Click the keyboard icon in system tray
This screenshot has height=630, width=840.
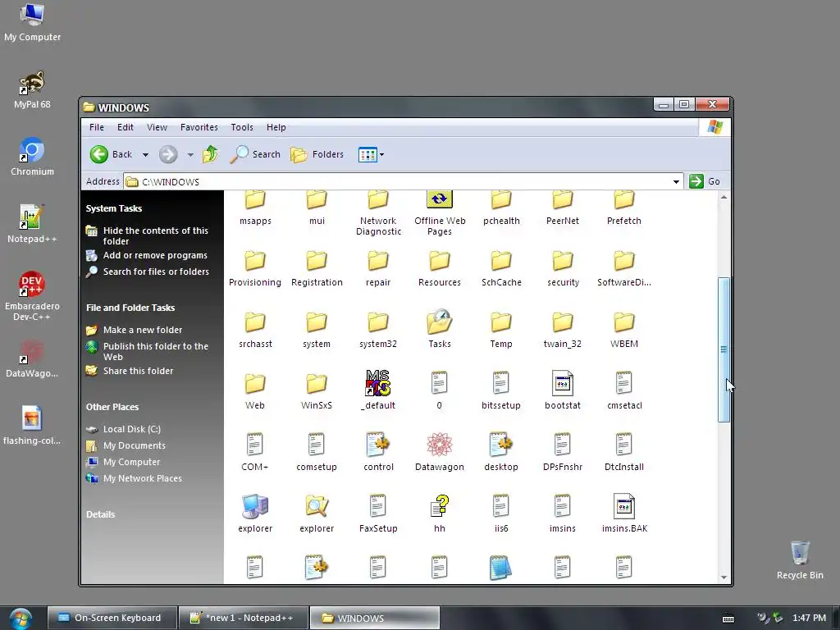coord(728,619)
